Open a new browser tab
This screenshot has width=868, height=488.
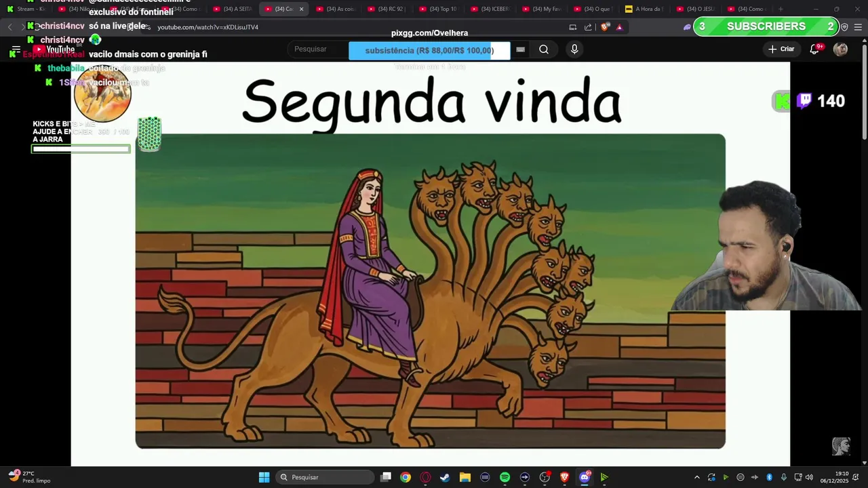[x=781, y=9]
